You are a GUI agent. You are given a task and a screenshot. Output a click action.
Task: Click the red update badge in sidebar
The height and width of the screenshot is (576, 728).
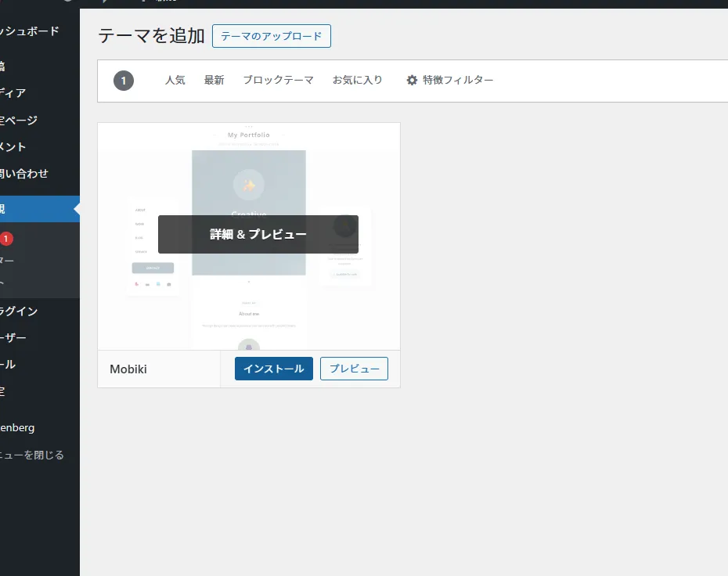tap(6, 239)
